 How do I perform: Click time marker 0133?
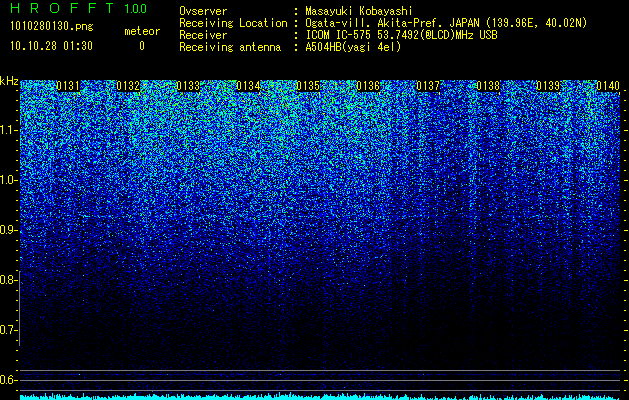(188, 86)
